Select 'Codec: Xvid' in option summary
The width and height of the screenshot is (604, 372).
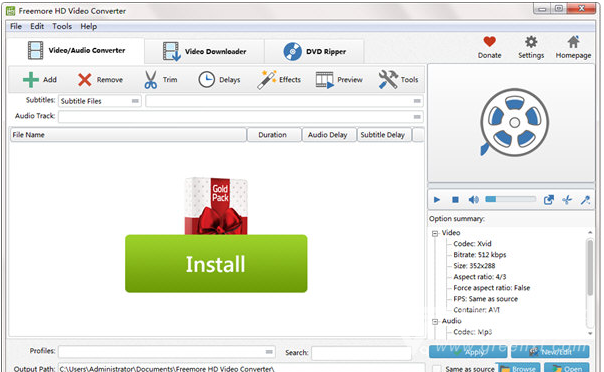point(472,244)
